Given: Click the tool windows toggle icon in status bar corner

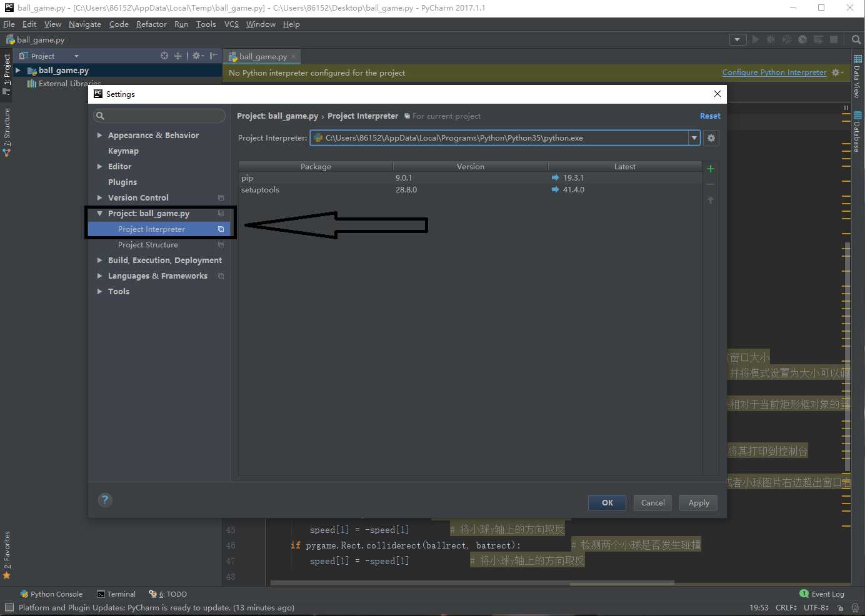Looking at the screenshot, I should (9, 607).
